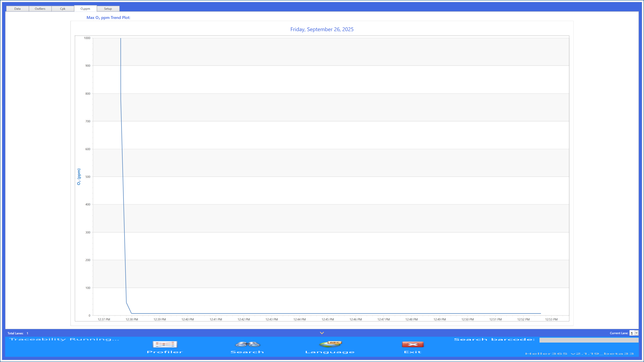Click the 12:45 PM time axis label

[x=328, y=319]
